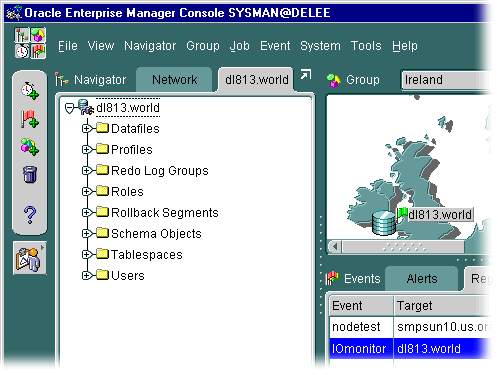Click the blue question mark help icon
This screenshot has width=498, height=375.
(x=30, y=214)
